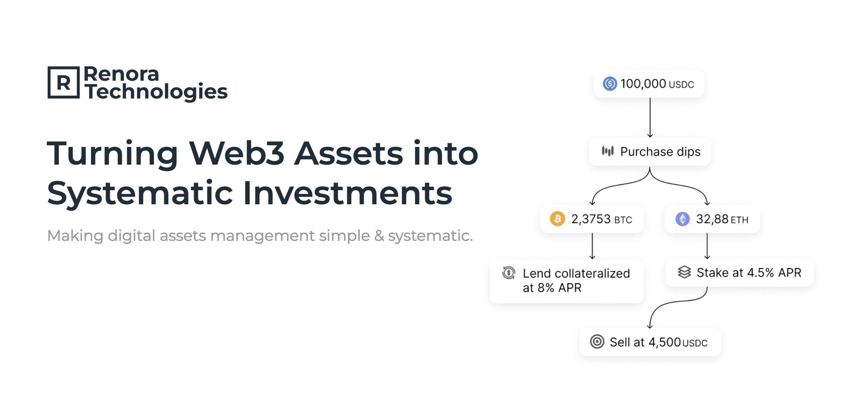Click arrow between USDC and Purchase dips
The width and height of the screenshot is (868, 420).
pyautogui.click(x=650, y=117)
